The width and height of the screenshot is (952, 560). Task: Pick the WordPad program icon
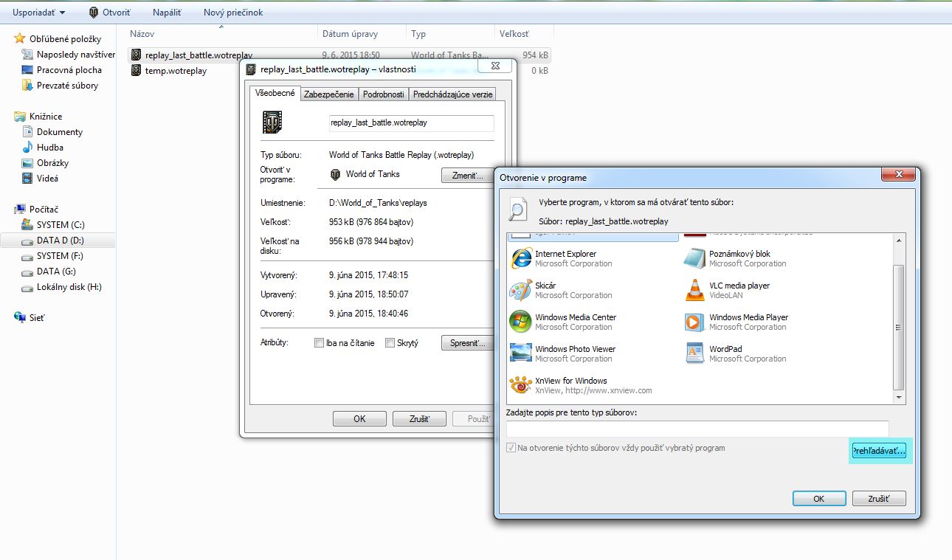click(x=694, y=354)
